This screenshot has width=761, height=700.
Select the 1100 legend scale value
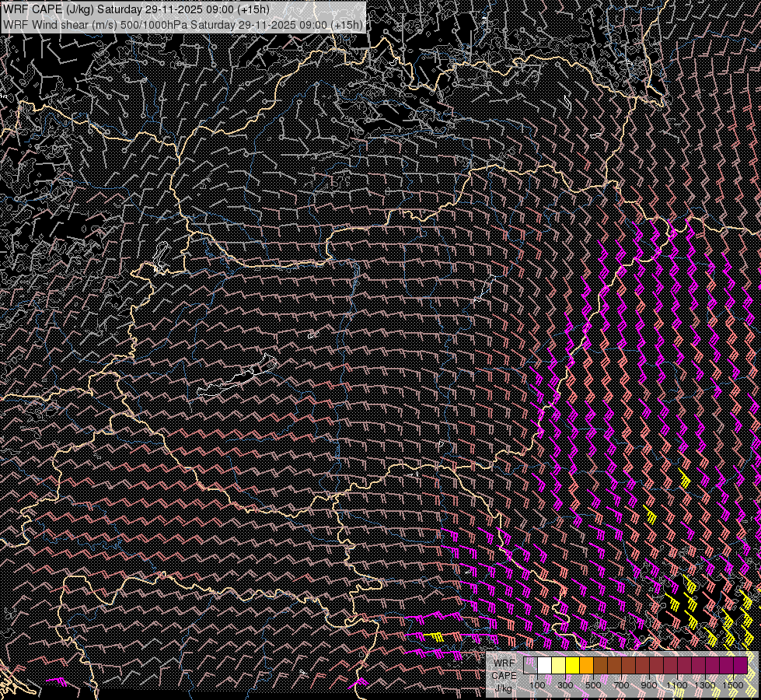[677, 684]
